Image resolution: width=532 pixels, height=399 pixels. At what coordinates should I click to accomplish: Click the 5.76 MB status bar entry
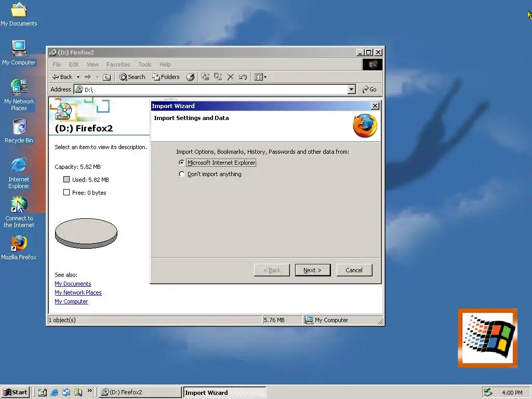click(x=282, y=320)
